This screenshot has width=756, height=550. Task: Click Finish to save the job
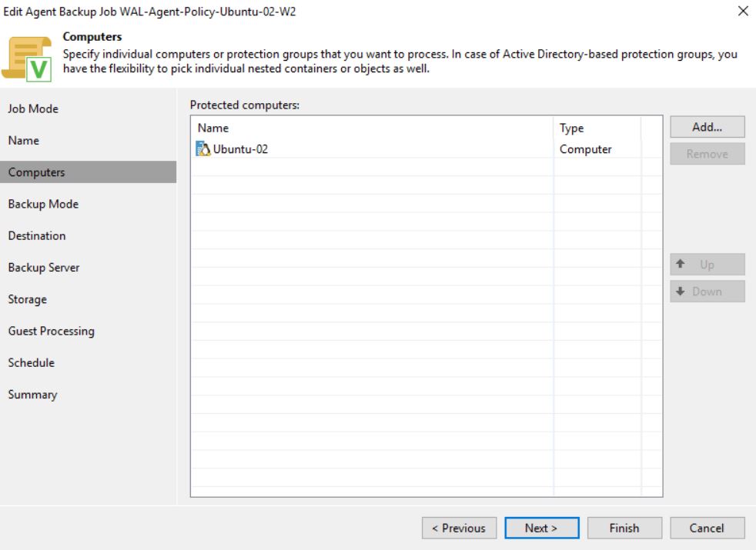(624, 528)
